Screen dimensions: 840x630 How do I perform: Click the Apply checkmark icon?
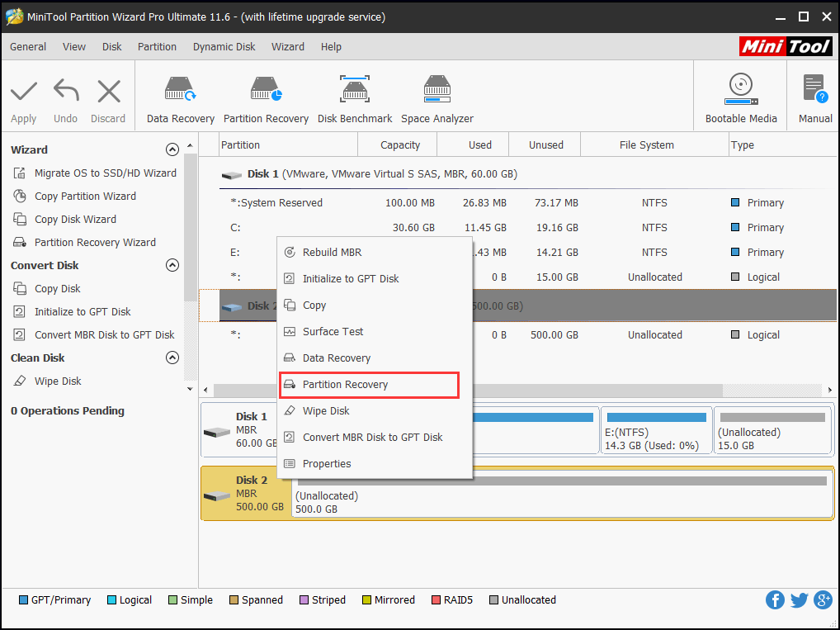pos(24,91)
